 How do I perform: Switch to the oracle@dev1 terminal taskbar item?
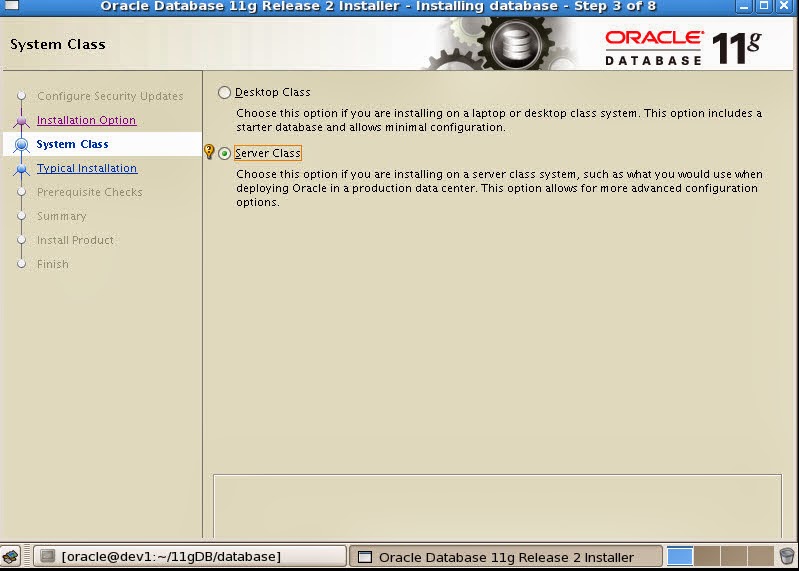(190, 556)
